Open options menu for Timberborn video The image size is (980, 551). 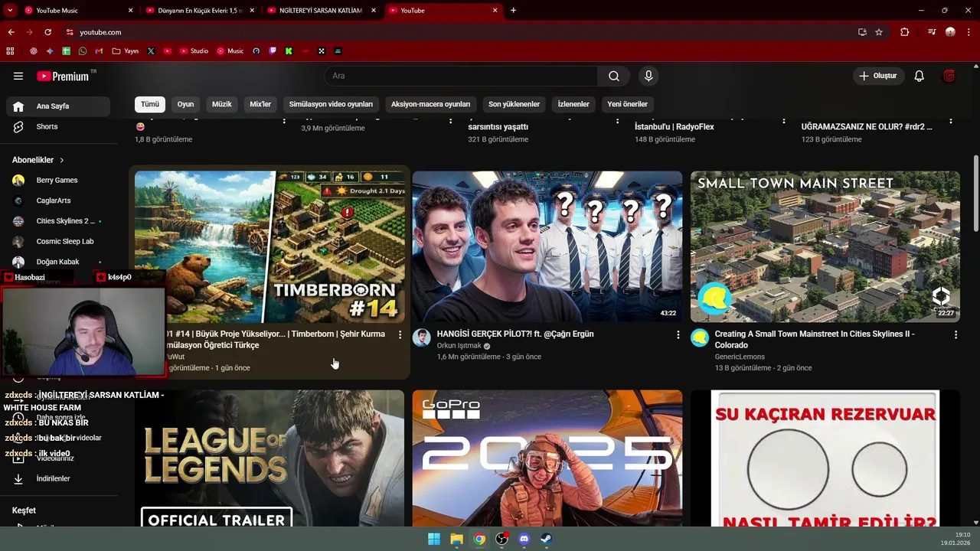400,334
